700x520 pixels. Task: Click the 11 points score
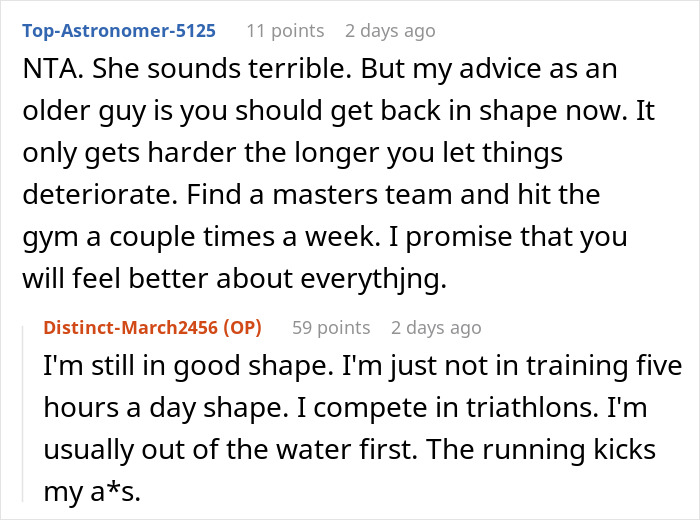tap(284, 30)
